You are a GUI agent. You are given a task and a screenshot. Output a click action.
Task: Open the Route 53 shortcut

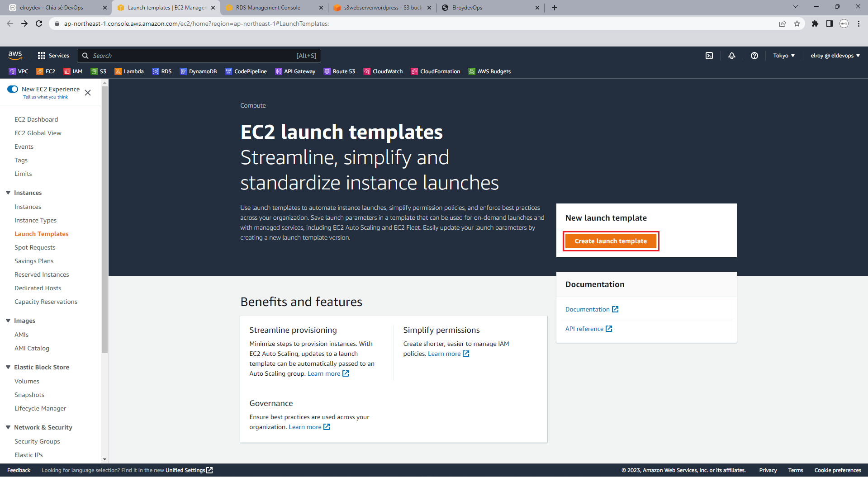pyautogui.click(x=339, y=71)
